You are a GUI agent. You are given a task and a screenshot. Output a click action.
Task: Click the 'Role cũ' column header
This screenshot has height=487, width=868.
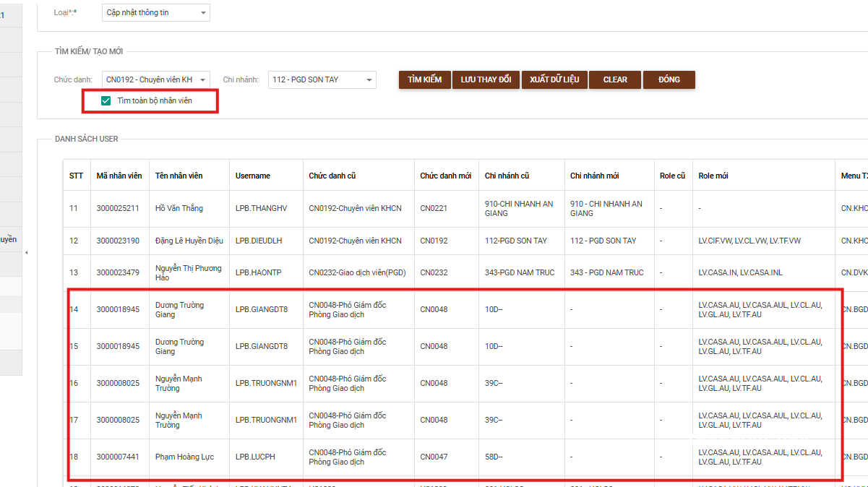click(x=672, y=176)
